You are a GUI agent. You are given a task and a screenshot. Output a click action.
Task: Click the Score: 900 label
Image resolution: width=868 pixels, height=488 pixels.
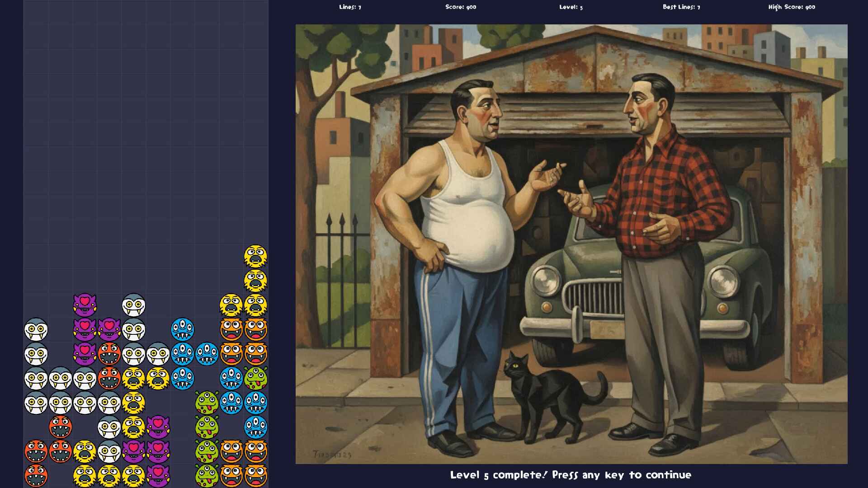tap(460, 7)
